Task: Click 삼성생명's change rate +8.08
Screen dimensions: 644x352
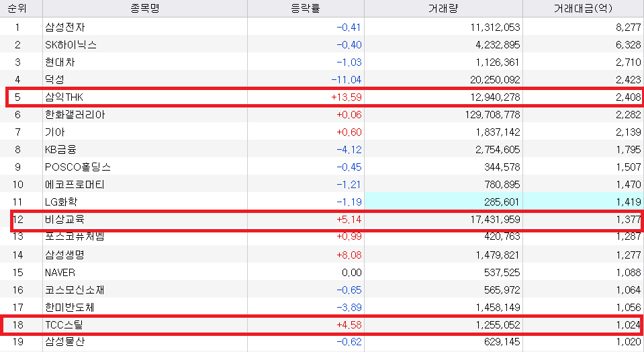Action: [x=349, y=255]
